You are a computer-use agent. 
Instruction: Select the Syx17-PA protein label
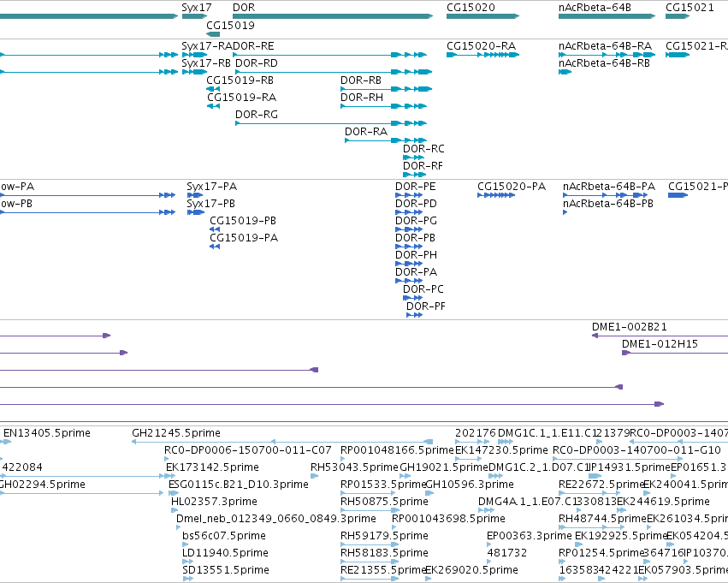[211, 187]
